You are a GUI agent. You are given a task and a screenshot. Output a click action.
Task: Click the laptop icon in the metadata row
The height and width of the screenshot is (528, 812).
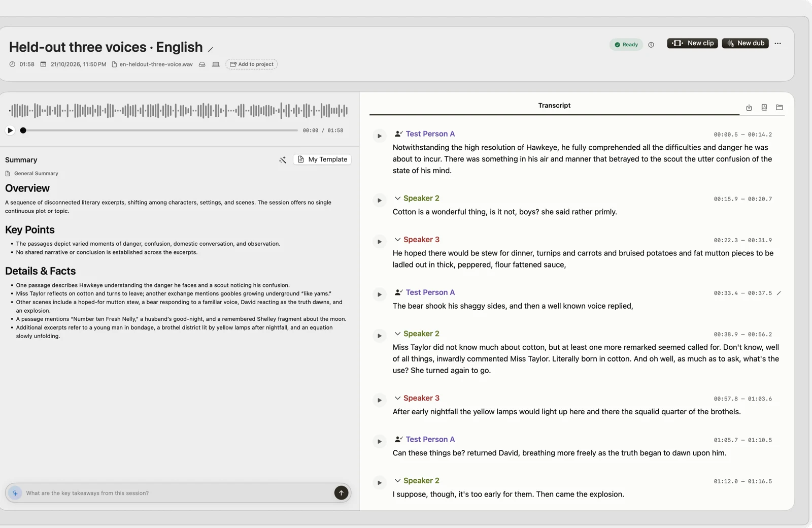pyautogui.click(x=216, y=64)
